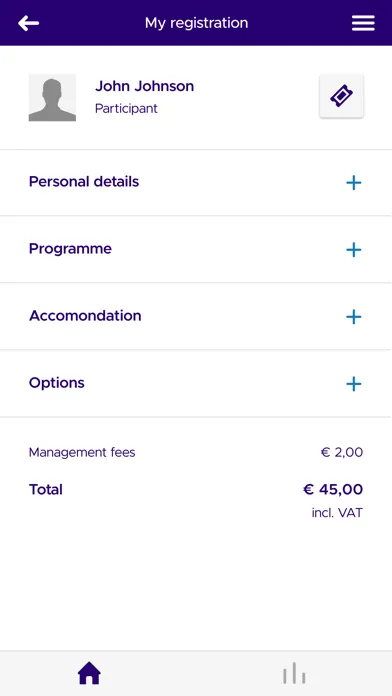Screen dimensions: 392x696
Task: Expand Personal details with plus icon
Action: (x=353, y=183)
